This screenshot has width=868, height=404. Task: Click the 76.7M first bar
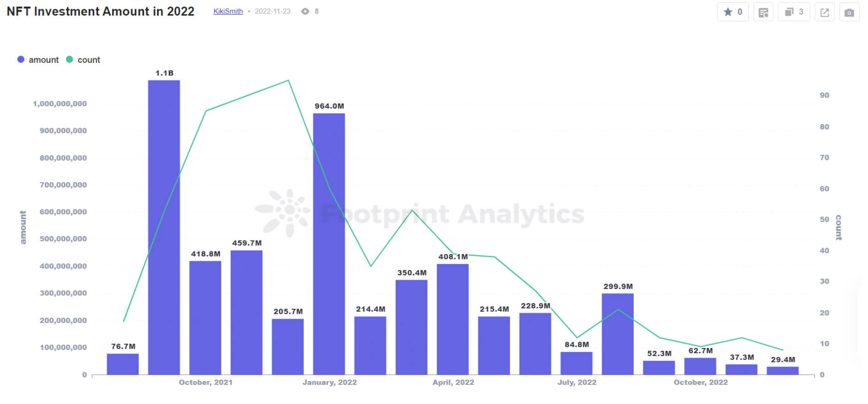tap(123, 364)
